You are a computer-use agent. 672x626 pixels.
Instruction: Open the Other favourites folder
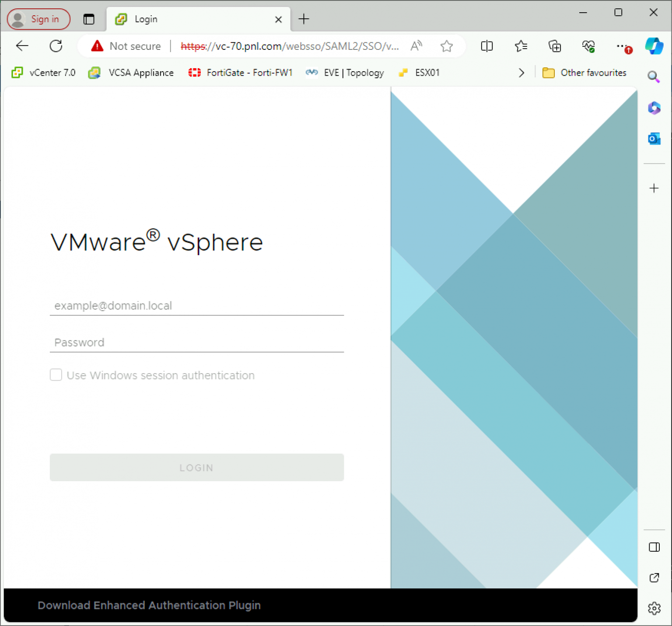pos(584,73)
